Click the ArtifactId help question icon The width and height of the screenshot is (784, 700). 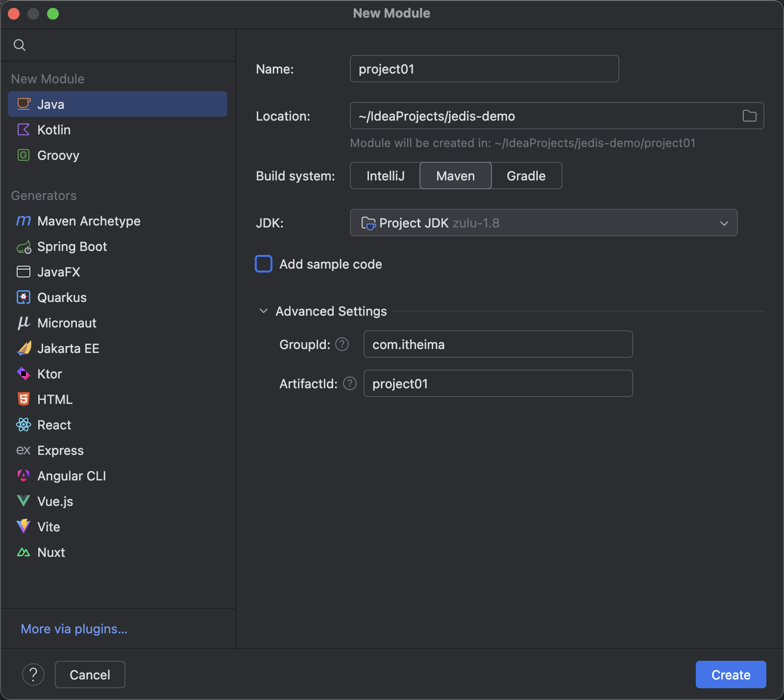350,383
